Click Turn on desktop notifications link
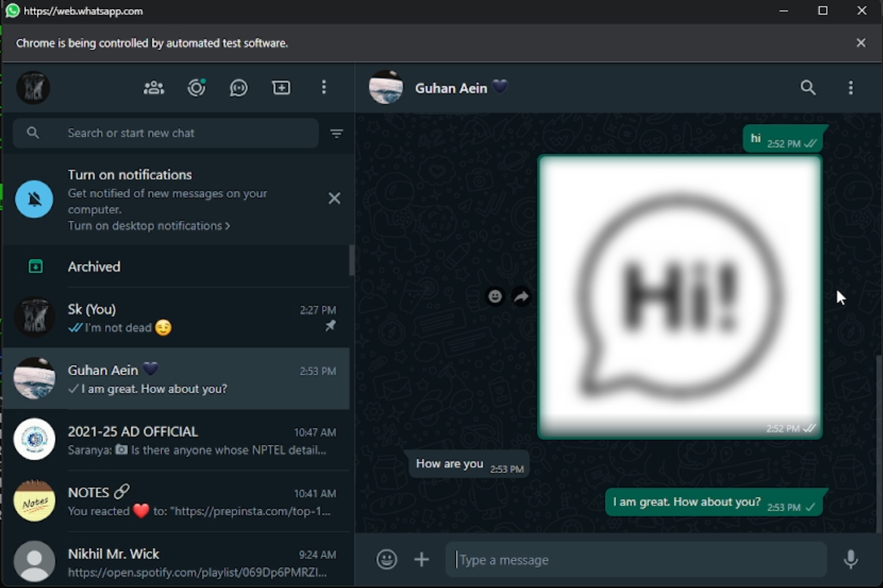The width and height of the screenshot is (883, 588). click(x=149, y=226)
